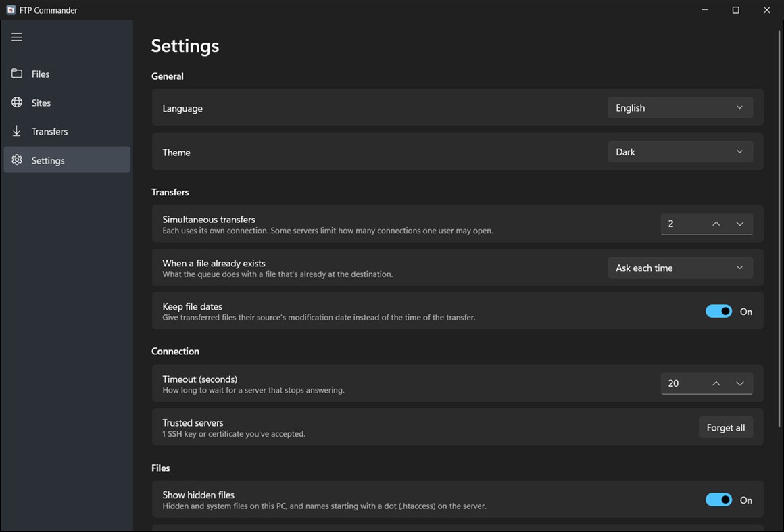Decrease timeout seconds with down arrow
This screenshot has height=532, width=784.
(x=740, y=383)
